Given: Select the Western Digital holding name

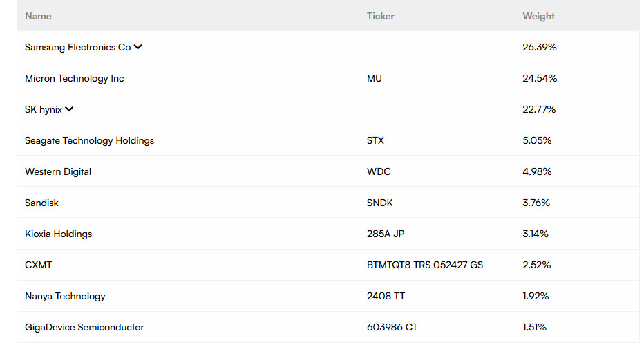Looking at the screenshot, I should tap(58, 171).
